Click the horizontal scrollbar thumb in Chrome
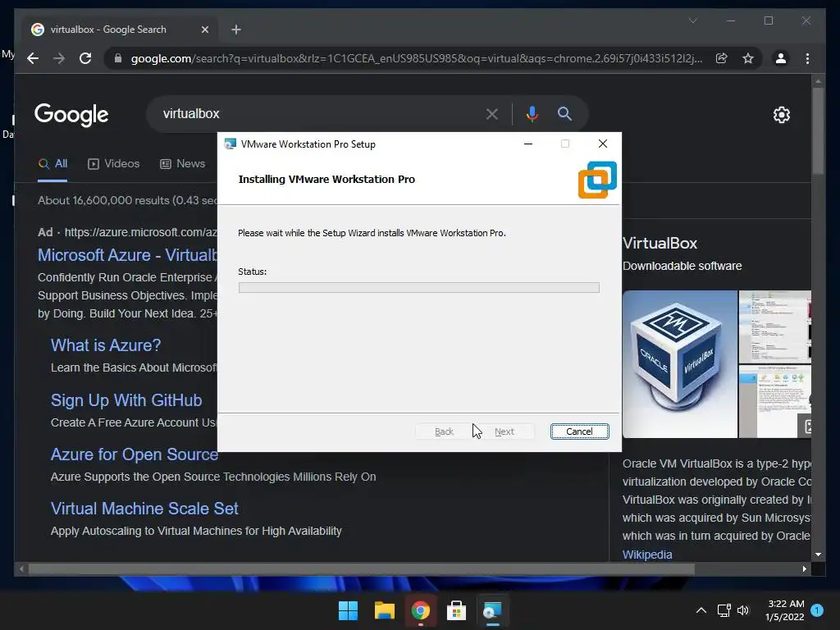 (362, 569)
